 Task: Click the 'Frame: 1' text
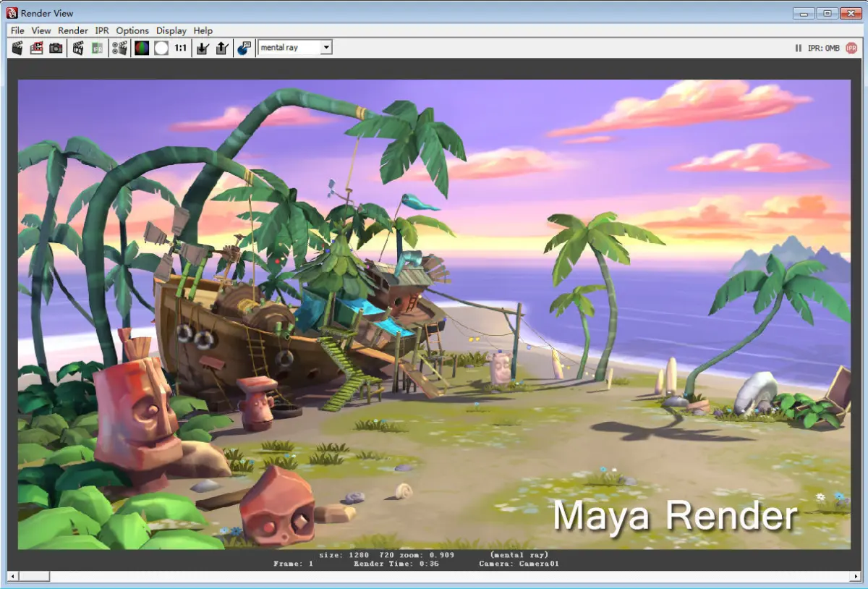pyautogui.click(x=294, y=564)
